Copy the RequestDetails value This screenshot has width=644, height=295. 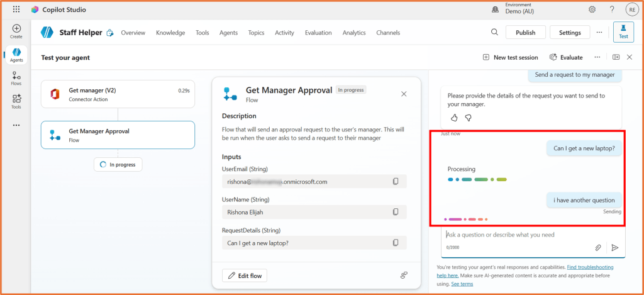pos(396,242)
